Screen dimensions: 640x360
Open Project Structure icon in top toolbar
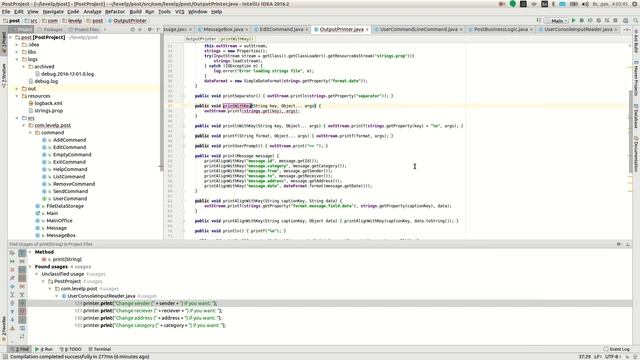click(x=625, y=20)
